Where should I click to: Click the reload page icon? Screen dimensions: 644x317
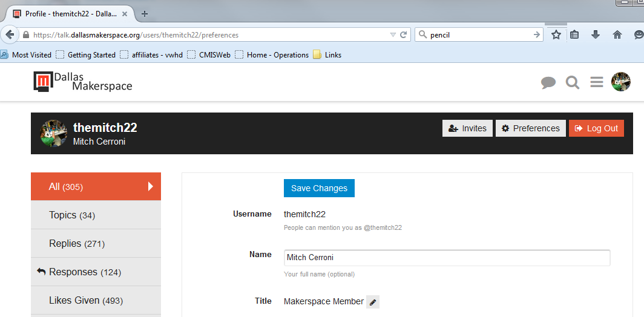tap(404, 35)
